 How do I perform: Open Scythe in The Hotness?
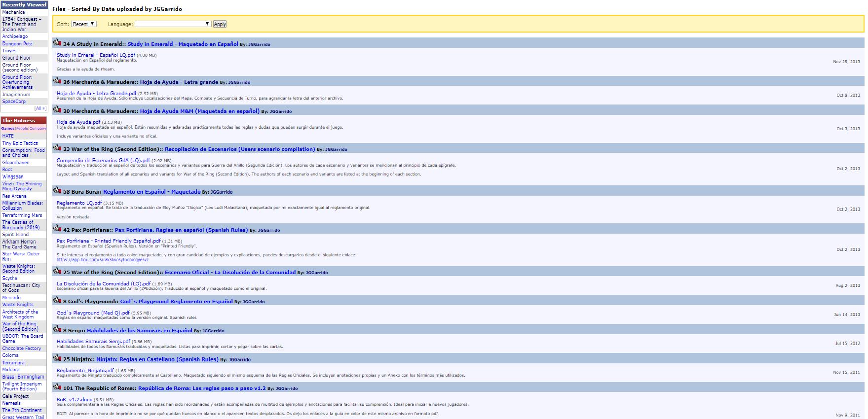coord(9,279)
